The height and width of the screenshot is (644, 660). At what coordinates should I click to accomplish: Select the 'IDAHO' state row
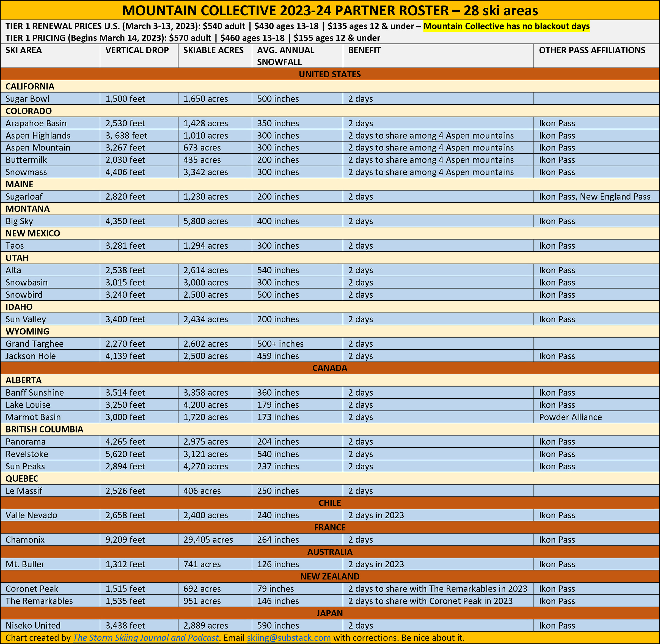pos(330,307)
